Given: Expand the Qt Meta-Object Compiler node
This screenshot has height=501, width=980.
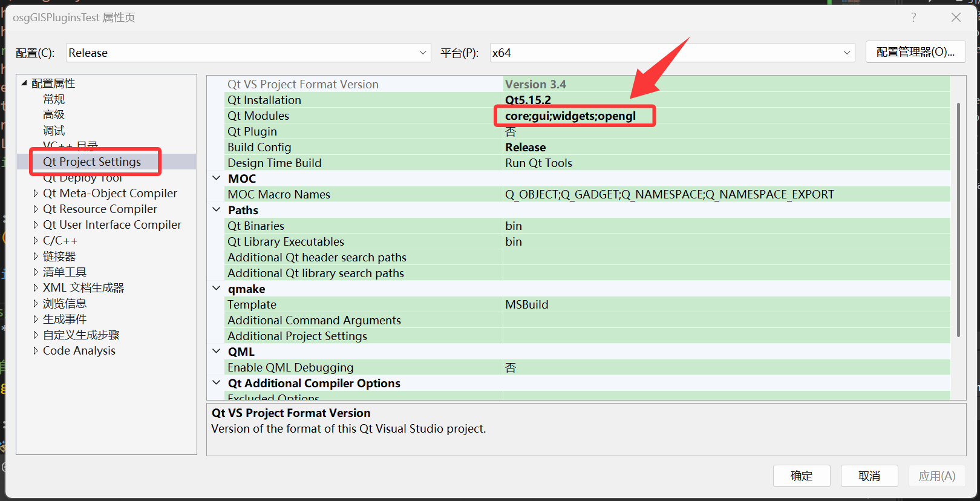Looking at the screenshot, I should tap(36, 193).
